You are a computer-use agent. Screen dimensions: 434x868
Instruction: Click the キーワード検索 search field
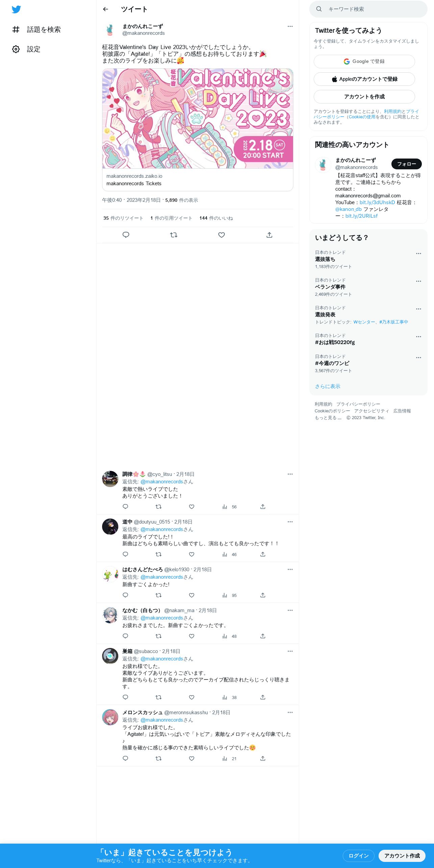coord(368,9)
